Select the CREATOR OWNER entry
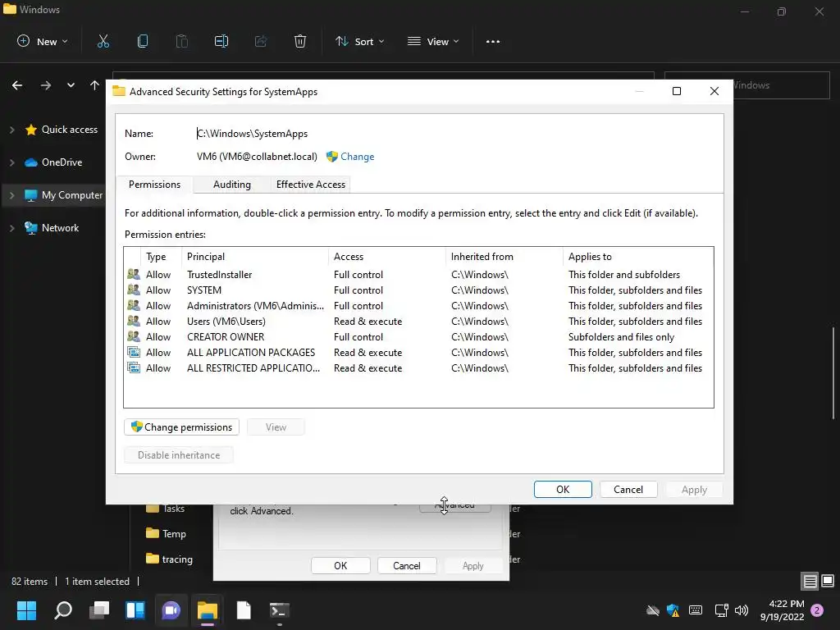The height and width of the screenshot is (630, 840). pos(418,336)
